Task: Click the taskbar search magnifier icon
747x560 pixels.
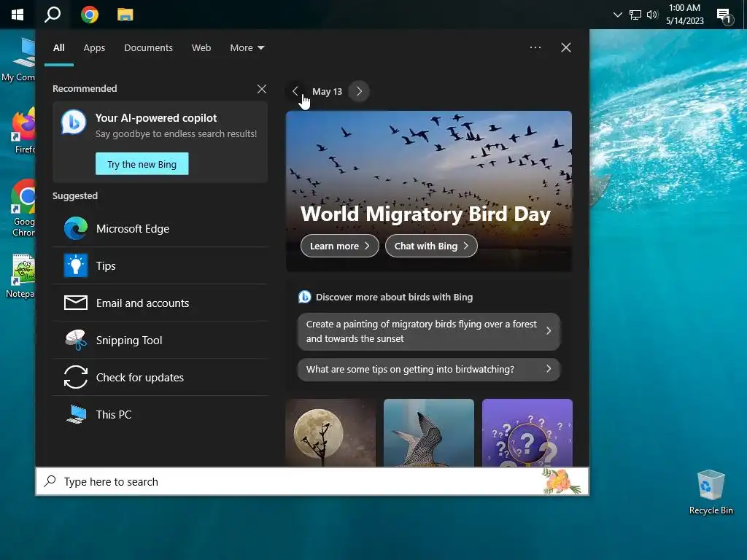Action: [x=53, y=15]
